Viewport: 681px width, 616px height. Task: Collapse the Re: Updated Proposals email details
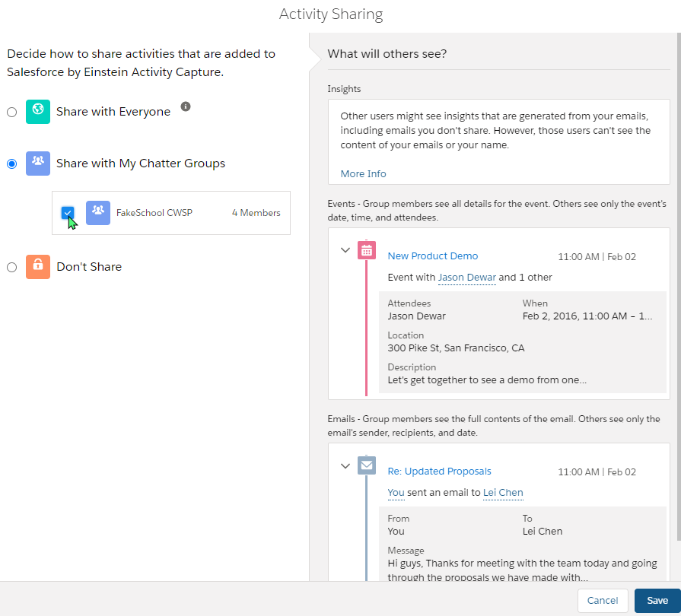point(345,466)
